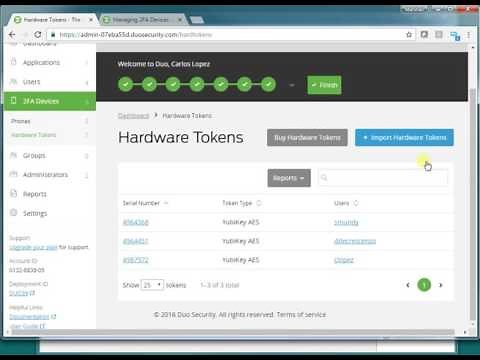Close the Hardware Tokens browser tab
The width and height of the screenshot is (480, 360).
click(91, 20)
